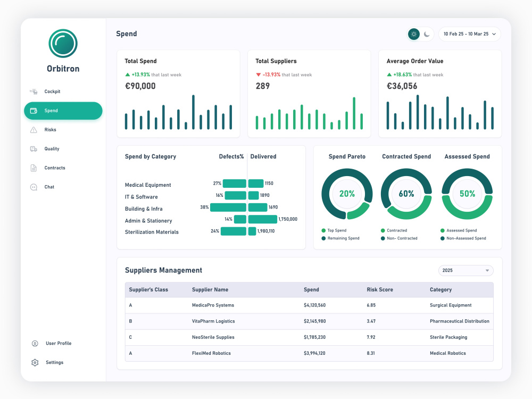Click the Spend wallet icon
Viewport: 532px width, 399px height.
pos(34,111)
